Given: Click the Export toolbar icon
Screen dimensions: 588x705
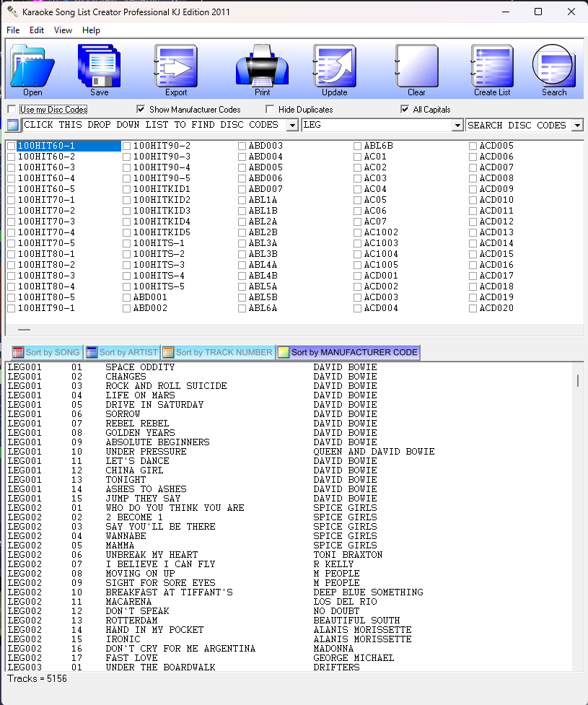Looking at the screenshot, I should (176, 66).
